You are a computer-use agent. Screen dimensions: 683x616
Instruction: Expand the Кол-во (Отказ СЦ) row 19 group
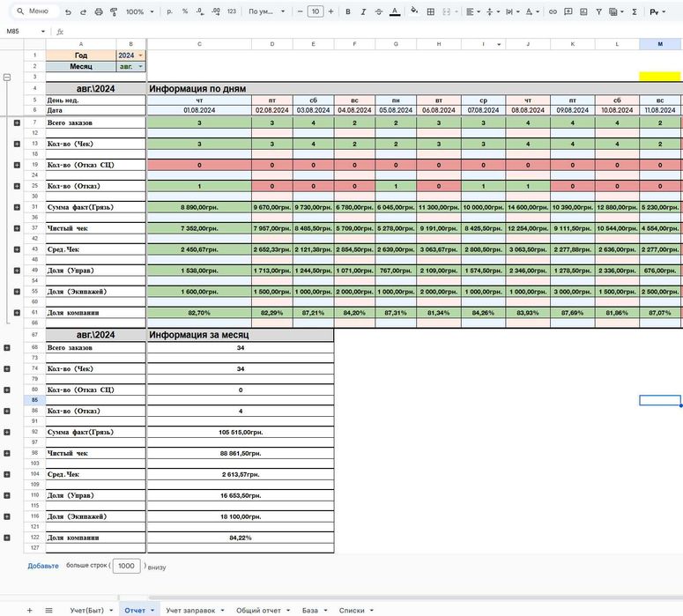17,165
